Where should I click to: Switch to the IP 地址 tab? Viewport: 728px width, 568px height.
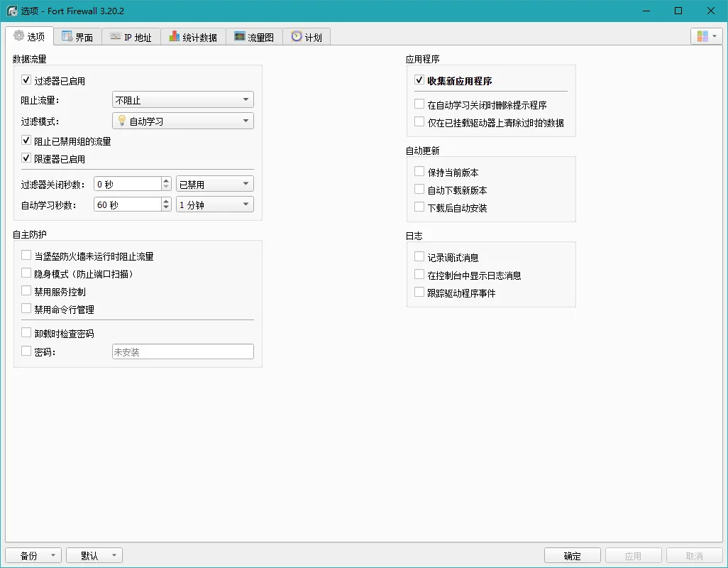point(131,37)
